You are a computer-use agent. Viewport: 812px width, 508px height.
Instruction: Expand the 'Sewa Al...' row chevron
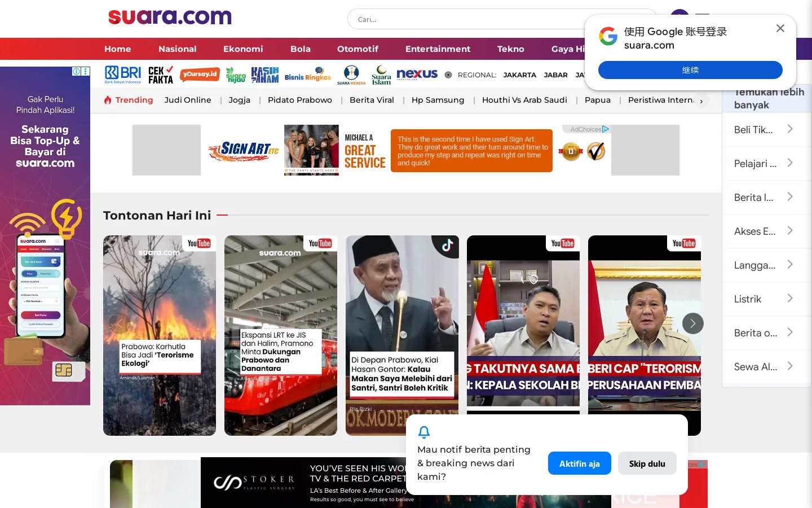click(x=790, y=366)
